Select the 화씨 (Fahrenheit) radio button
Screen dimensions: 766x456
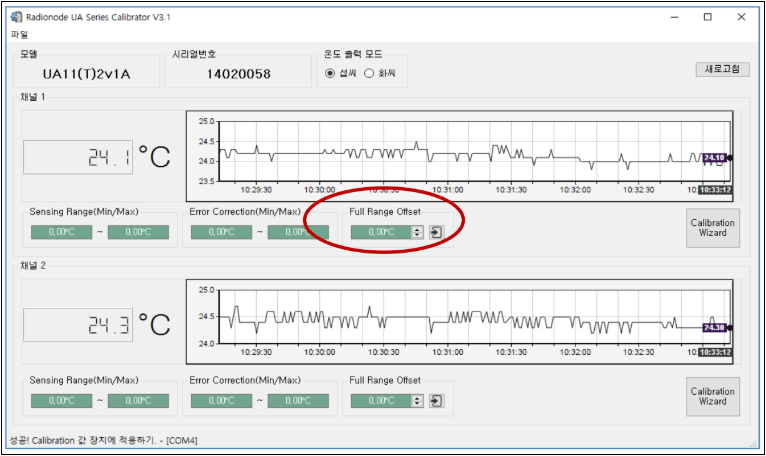coord(369,73)
